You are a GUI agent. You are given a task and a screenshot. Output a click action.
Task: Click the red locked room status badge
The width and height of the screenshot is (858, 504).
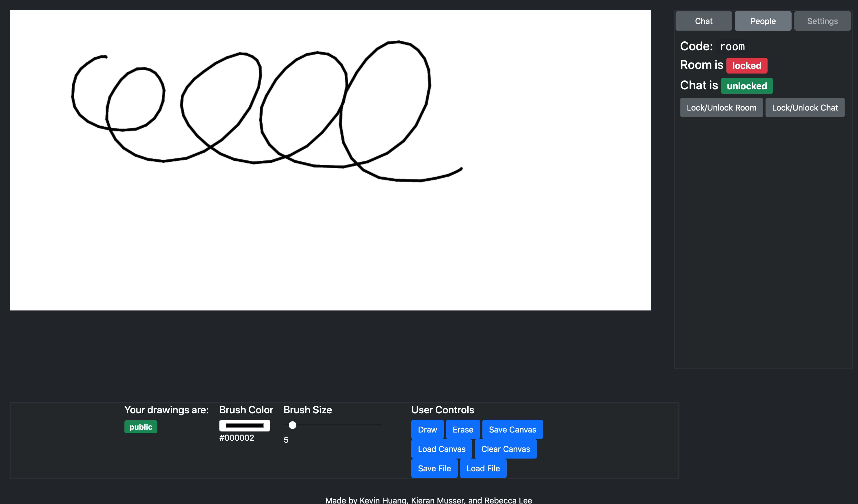pos(746,66)
